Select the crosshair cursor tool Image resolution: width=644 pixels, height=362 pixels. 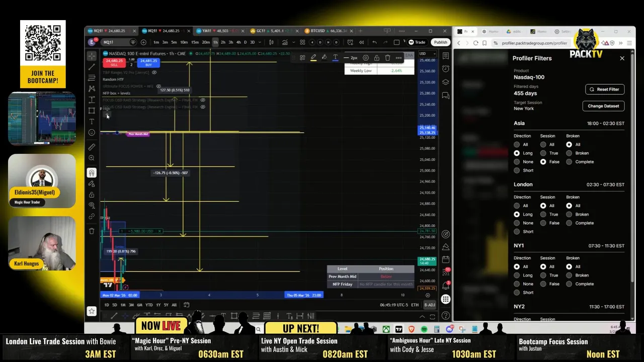click(x=92, y=56)
